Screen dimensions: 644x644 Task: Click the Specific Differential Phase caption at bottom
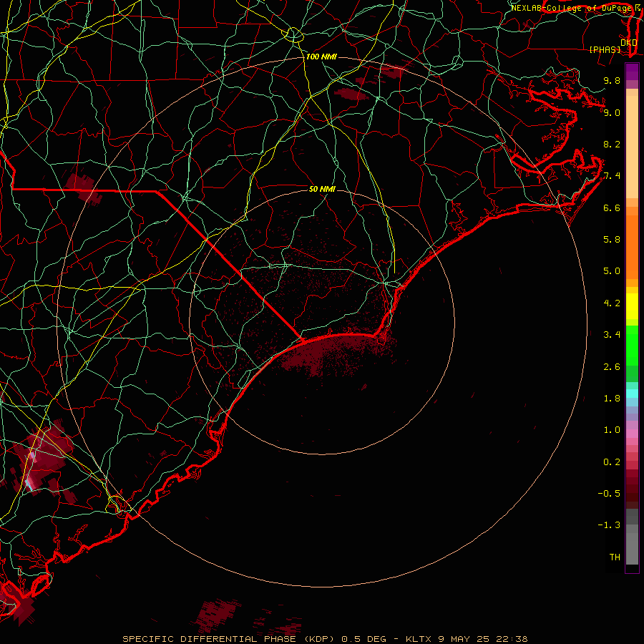326,639
